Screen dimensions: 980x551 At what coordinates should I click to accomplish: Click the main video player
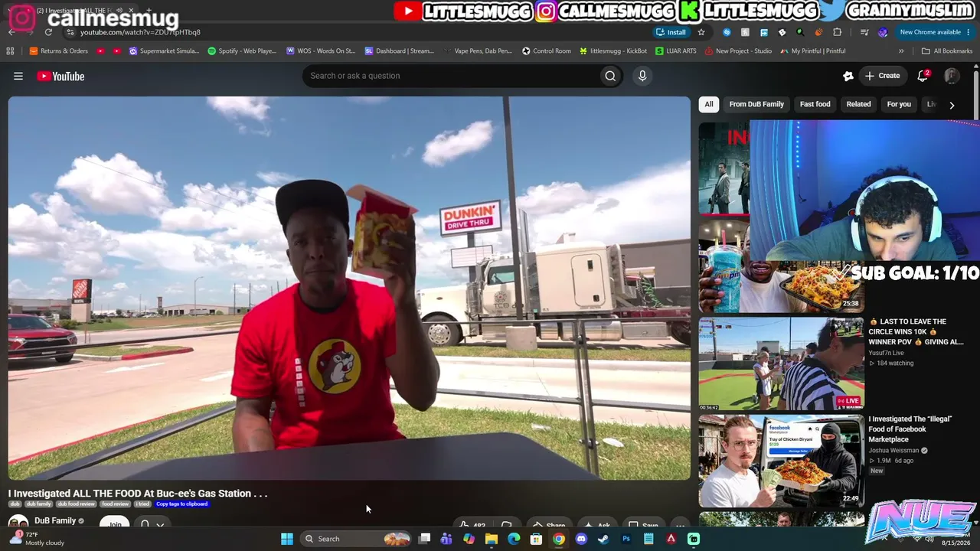click(x=349, y=289)
